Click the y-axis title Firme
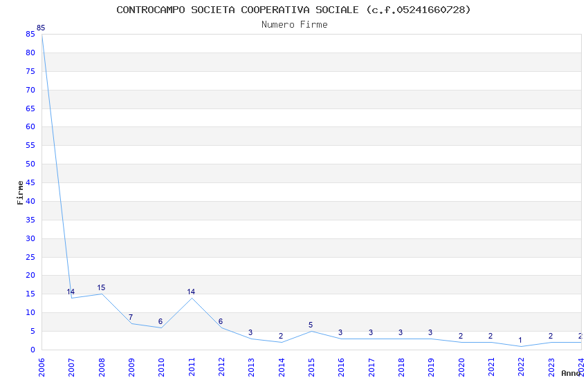588x380 pixels. click(x=20, y=193)
